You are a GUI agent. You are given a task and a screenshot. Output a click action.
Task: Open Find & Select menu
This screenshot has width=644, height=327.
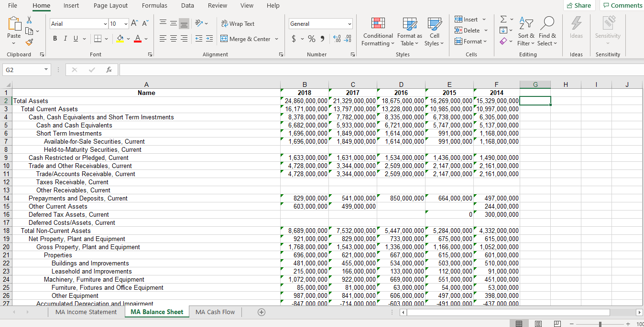(547, 32)
